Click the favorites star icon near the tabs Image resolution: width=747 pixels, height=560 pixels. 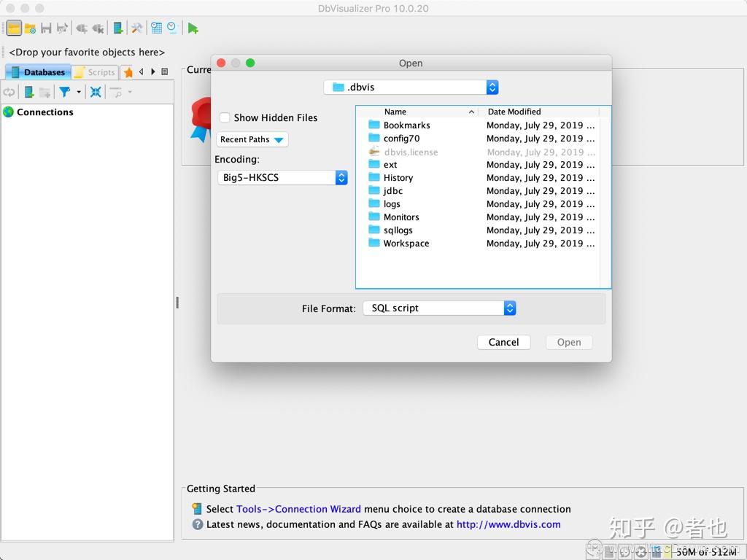coord(128,71)
